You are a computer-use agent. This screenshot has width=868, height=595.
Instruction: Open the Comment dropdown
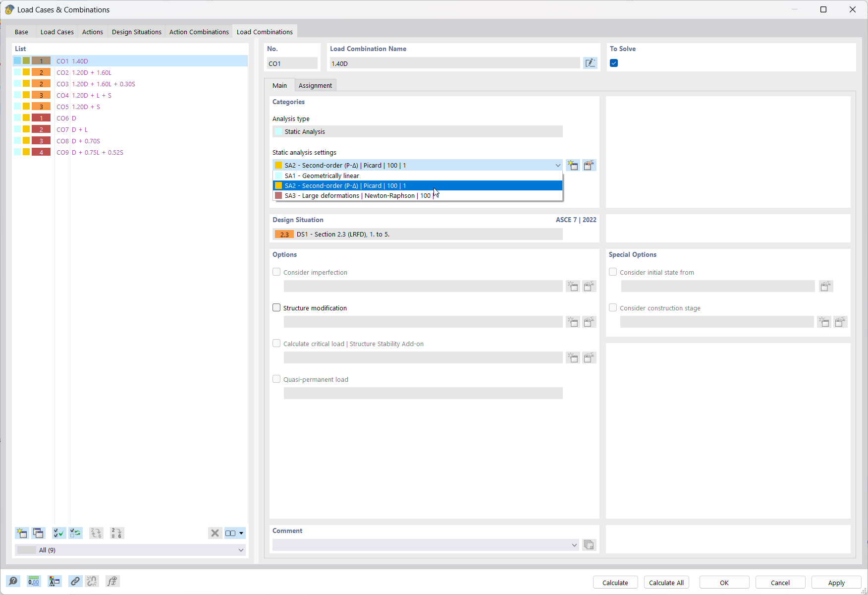[574, 545]
